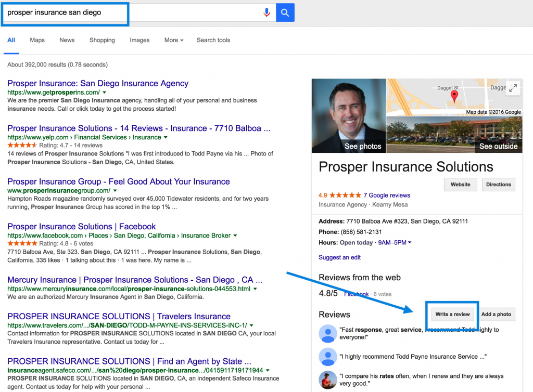
Task: Click the "(858) 581-2131" phone number
Action: (361, 232)
